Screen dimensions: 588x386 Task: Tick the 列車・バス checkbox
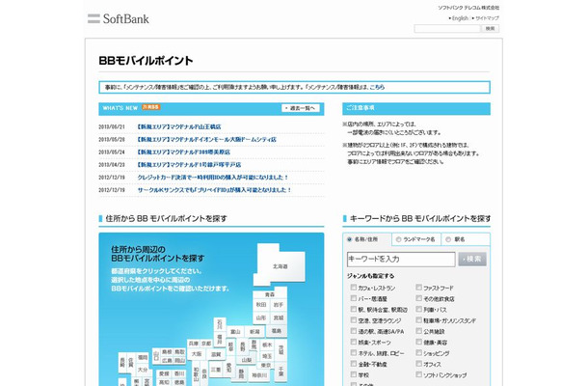click(418, 309)
